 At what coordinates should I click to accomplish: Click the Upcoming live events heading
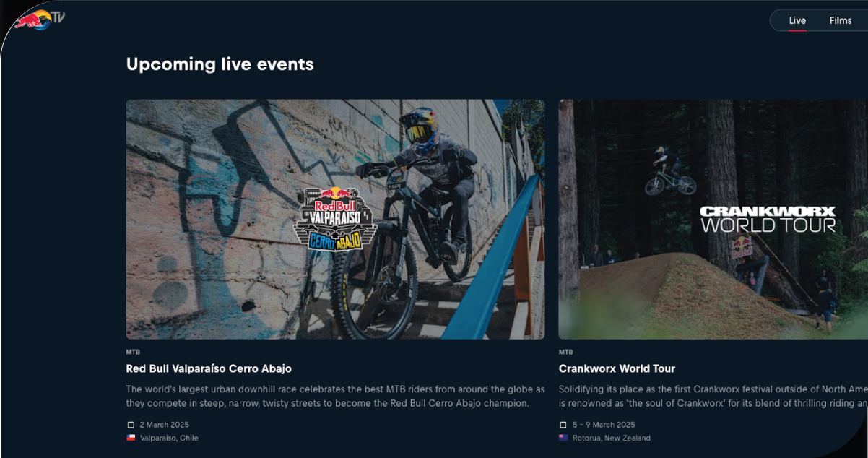pyautogui.click(x=220, y=64)
